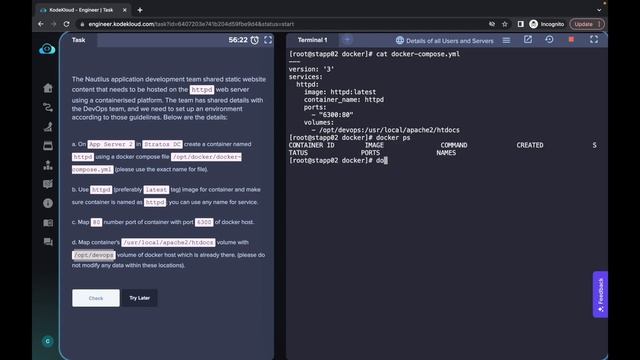The width and height of the screenshot is (640, 360).
Task: Click the rocket icon in sidebar
Action: pos(48,126)
